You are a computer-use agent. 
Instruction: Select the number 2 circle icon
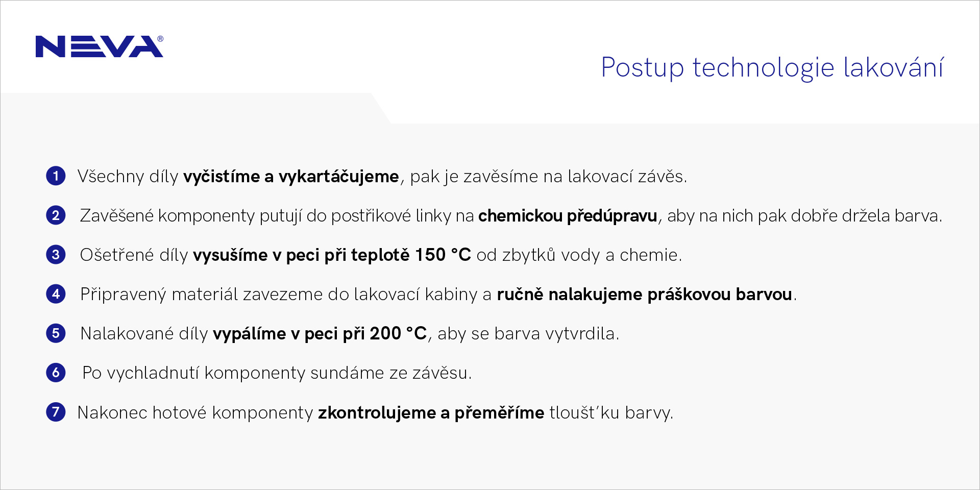pyautogui.click(x=56, y=215)
